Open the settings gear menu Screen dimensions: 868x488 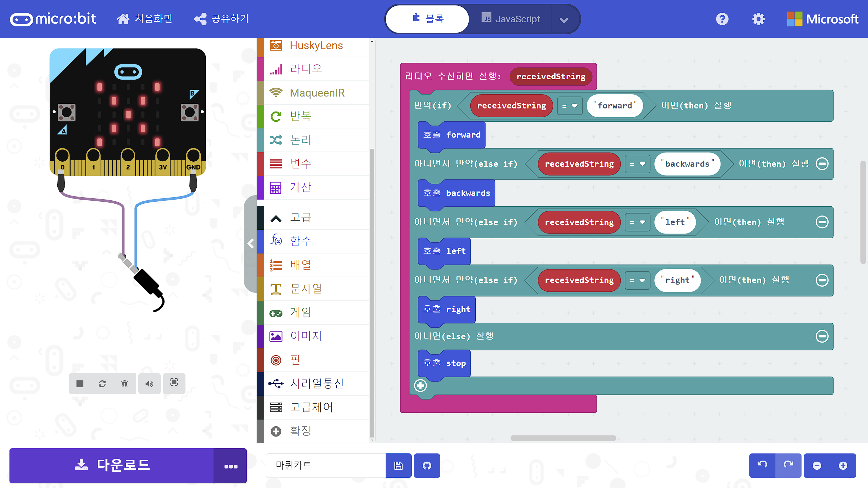[x=758, y=19]
